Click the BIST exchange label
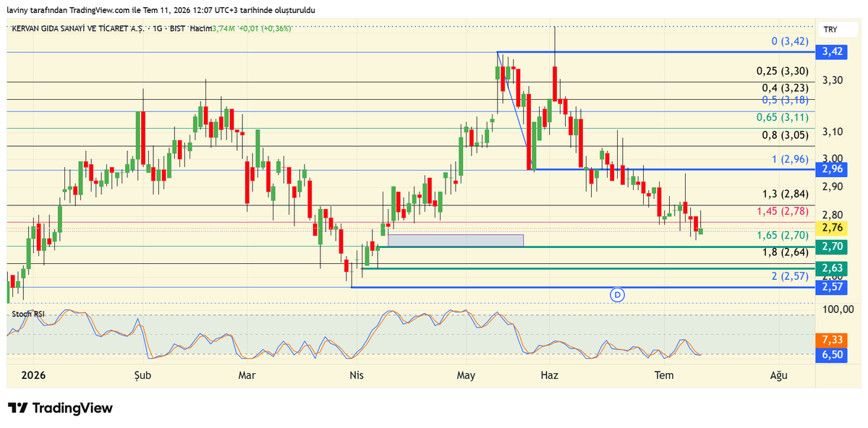The height and width of the screenshot is (428, 868). (176, 28)
